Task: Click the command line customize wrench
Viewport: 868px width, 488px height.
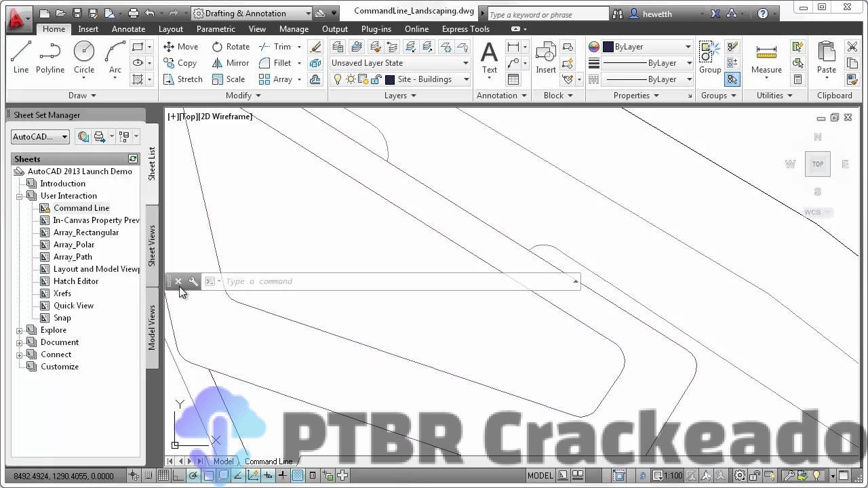Action: click(193, 281)
